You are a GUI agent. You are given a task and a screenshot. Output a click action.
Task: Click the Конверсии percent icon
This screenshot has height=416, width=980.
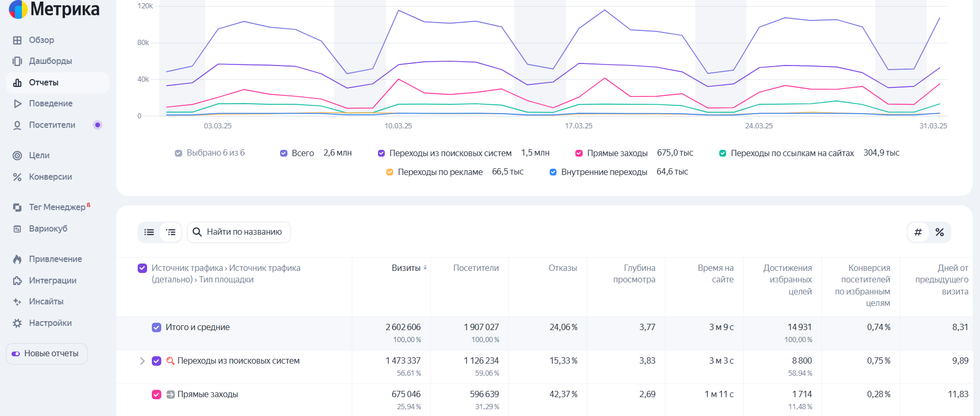click(17, 177)
